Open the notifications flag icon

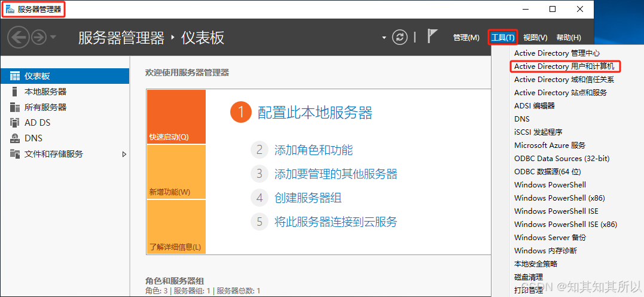[x=431, y=36]
